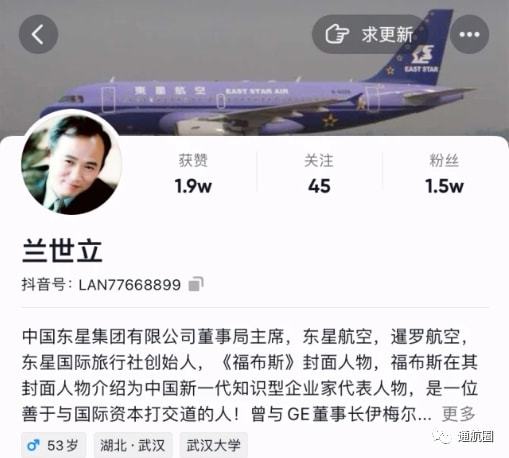Click the 求更新 request update button
The width and height of the screenshot is (509, 458).
(370, 34)
